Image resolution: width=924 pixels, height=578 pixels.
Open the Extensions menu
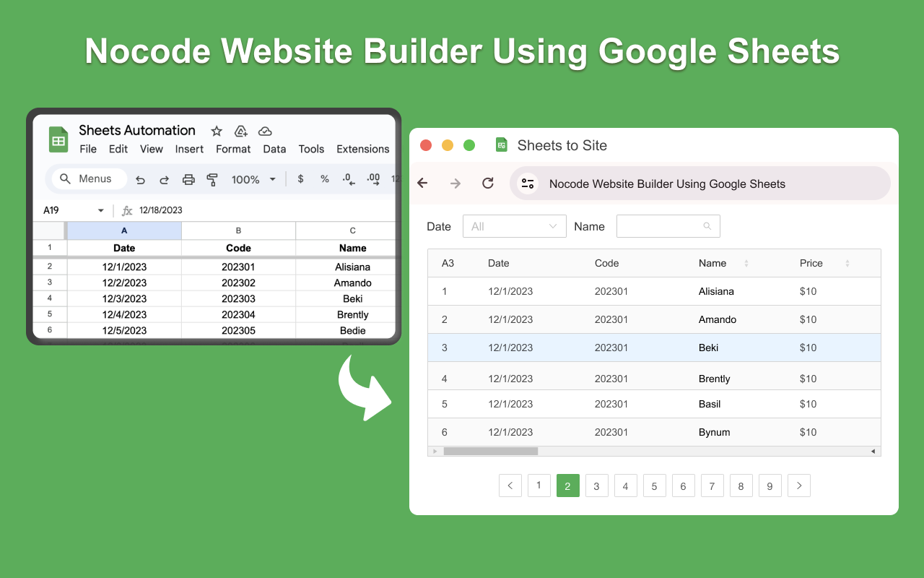(x=363, y=149)
